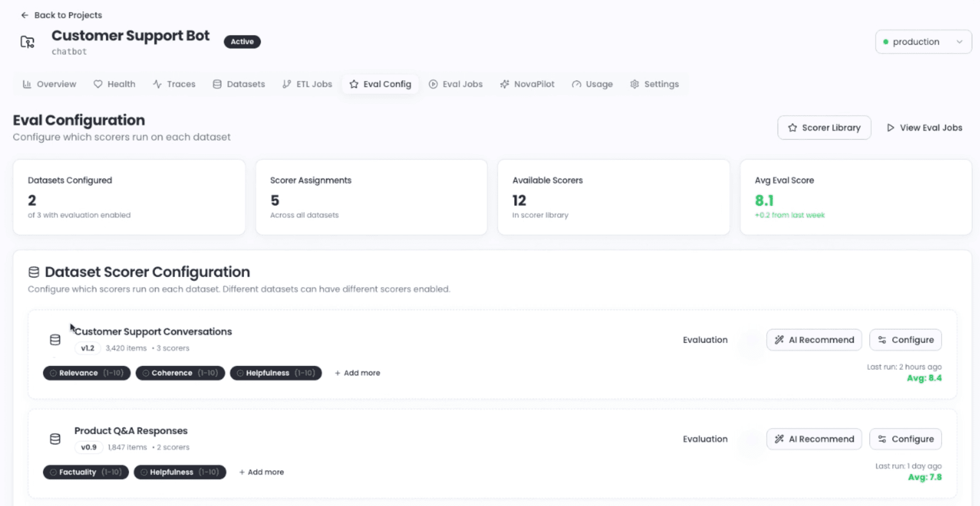Screen dimensions: 980x506
Task: Click the Scorer Library star icon
Action: (792, 127)
